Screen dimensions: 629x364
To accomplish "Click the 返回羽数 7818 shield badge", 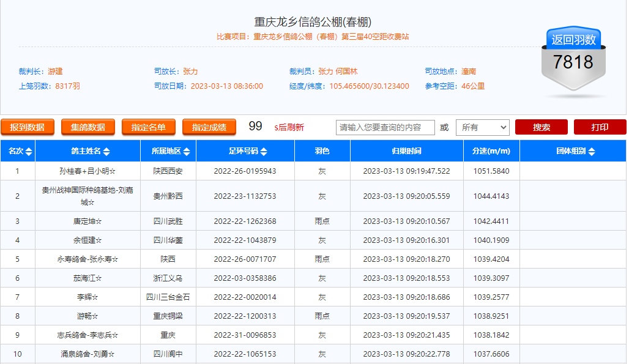I will [573, 61].
